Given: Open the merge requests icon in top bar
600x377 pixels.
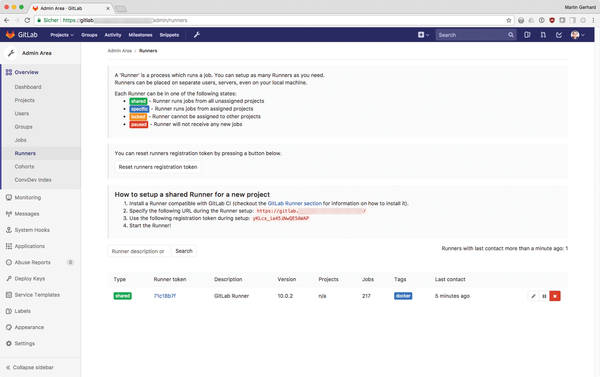Looking at the screenshot, I should click(543, 35).
